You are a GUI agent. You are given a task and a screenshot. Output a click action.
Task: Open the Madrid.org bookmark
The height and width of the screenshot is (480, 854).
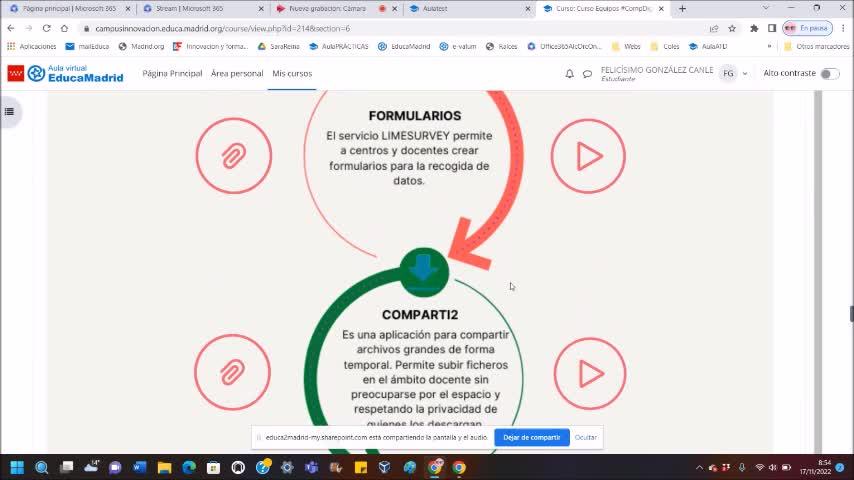pos(141,47)
